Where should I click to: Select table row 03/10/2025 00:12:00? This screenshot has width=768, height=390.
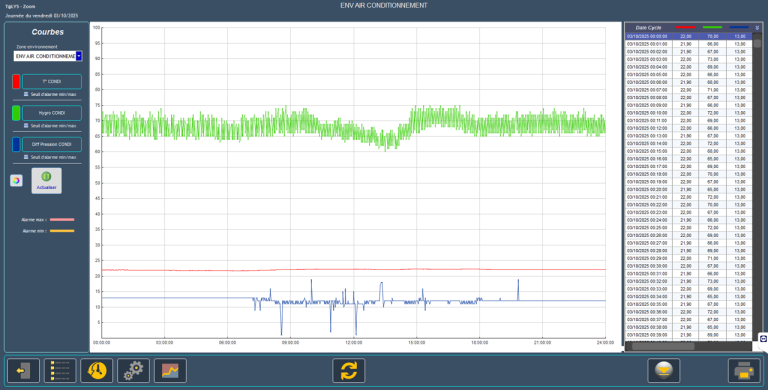pyautogui.click(x=689, y=128)
